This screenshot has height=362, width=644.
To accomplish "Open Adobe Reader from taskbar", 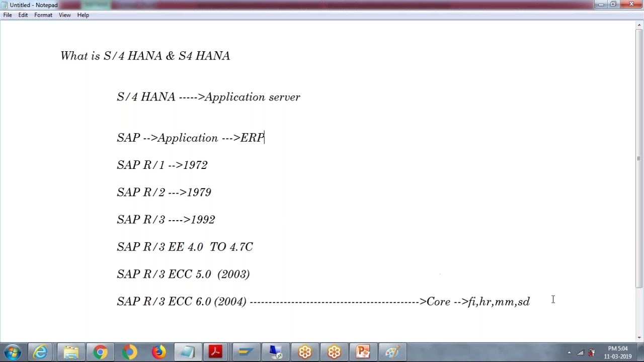I will click(216, 352).
